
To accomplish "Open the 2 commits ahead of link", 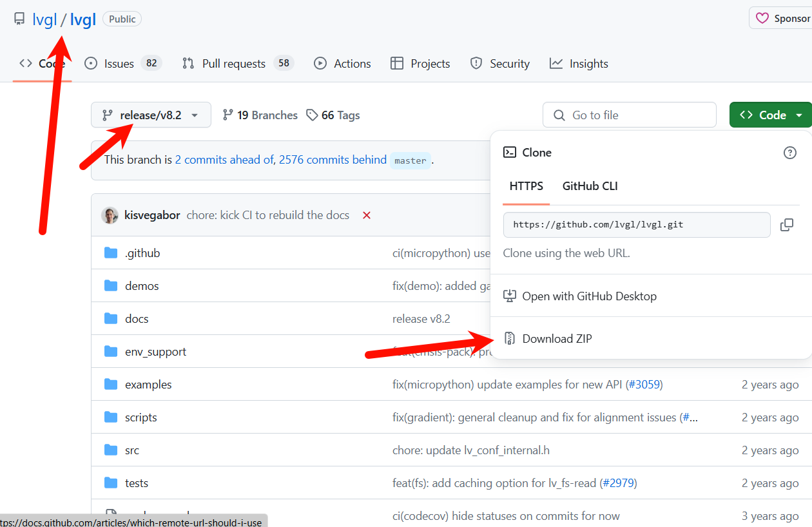I will pos(226,160).
